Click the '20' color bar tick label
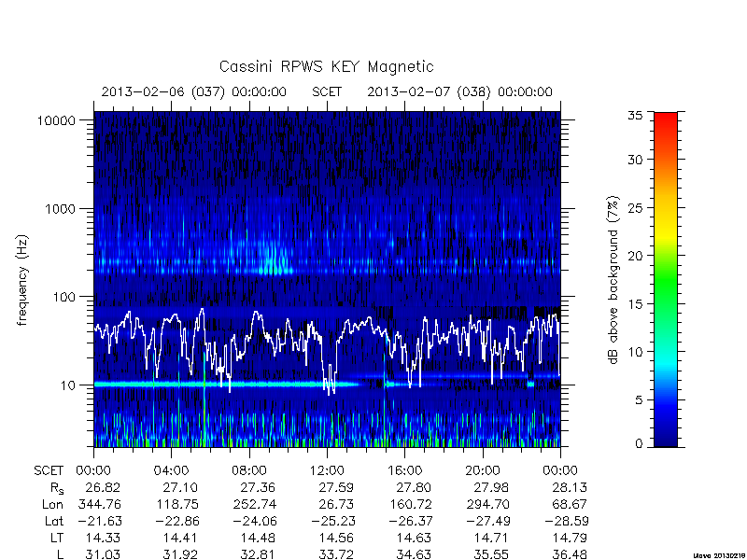The height and width of the screenshot is (560, 747). pos(635,256)
